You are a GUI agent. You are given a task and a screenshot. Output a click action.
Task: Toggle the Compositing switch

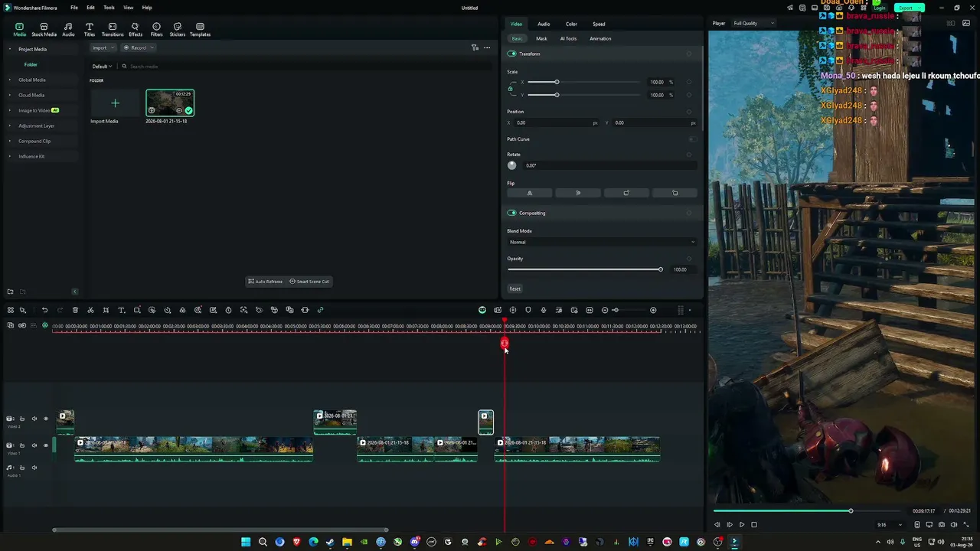coord(511,213)
